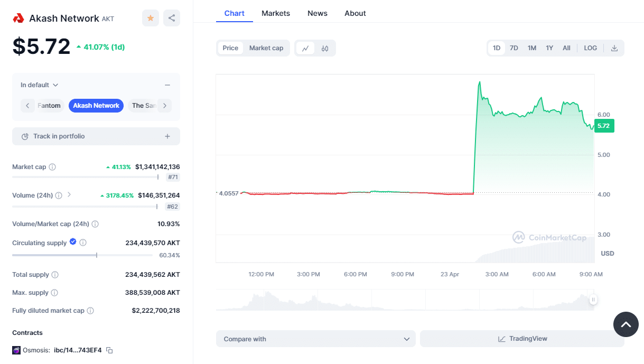Viewport: 644px width, 364px height.
Task: Switch to the Markets tab
Action: click(x=275, y=13)
